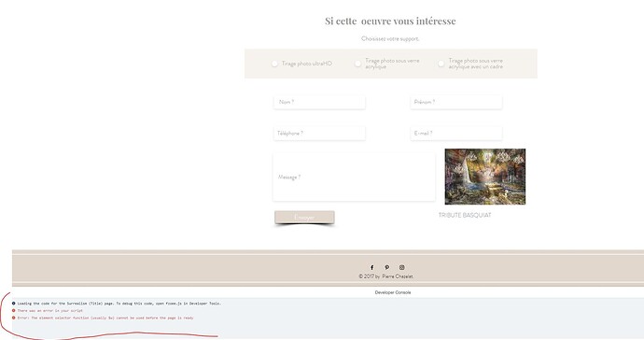
Task: Select 'Tirage photo sous verre acrylique' radio option
Action: point(358,64)
